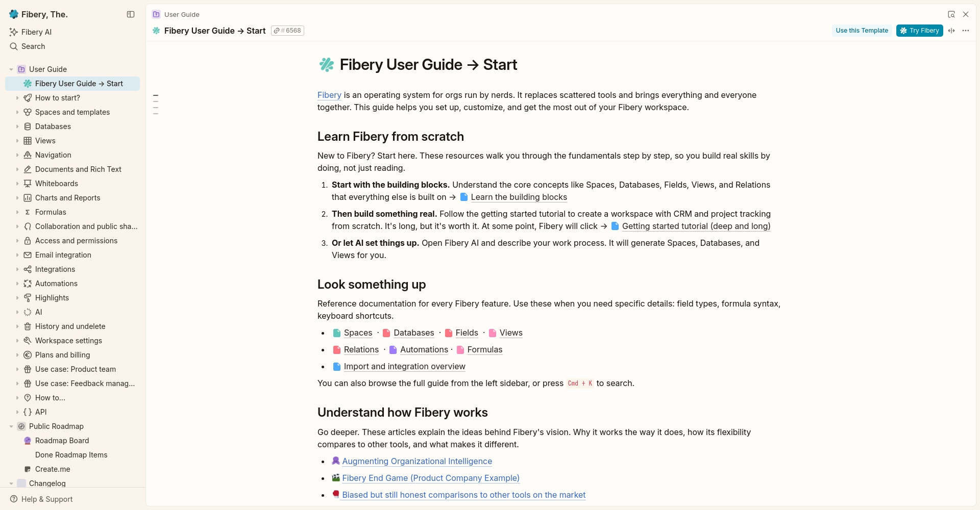Click the Use this Template button

pos(862,31)
